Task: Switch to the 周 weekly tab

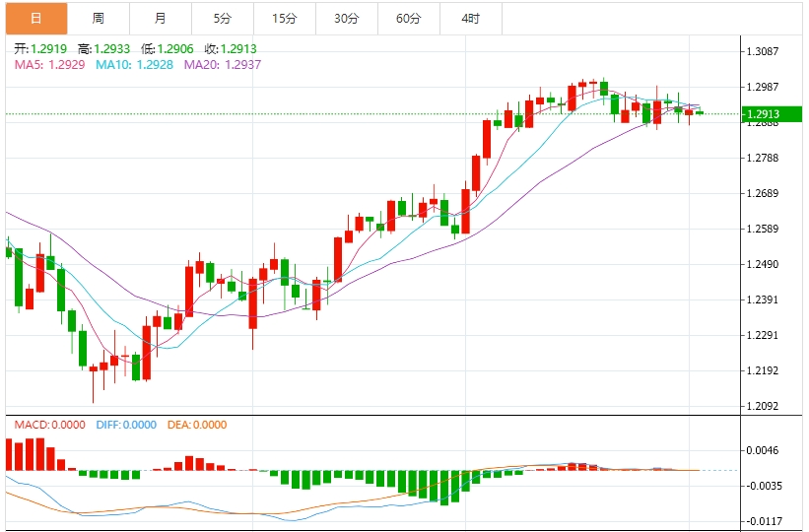Action: [99, 19]
